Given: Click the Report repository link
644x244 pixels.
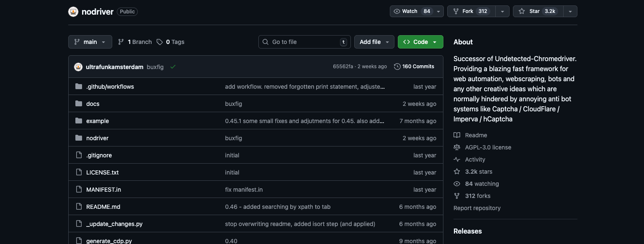Looking at the screenshot, I should [477, 208].
